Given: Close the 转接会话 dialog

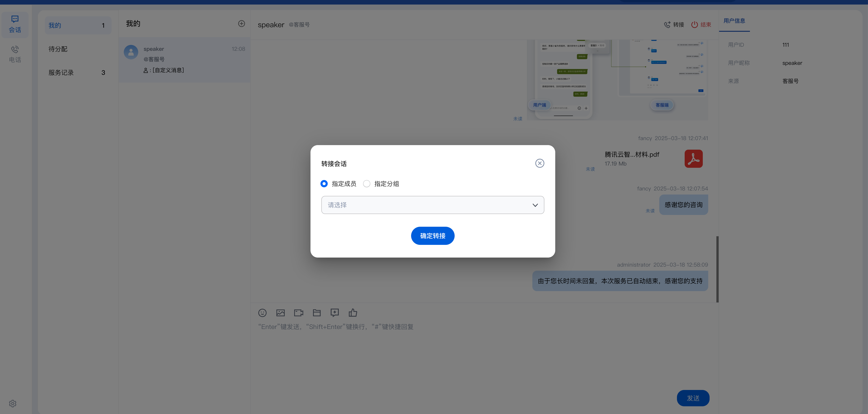Looking at the screenshot, I should 539,163.
